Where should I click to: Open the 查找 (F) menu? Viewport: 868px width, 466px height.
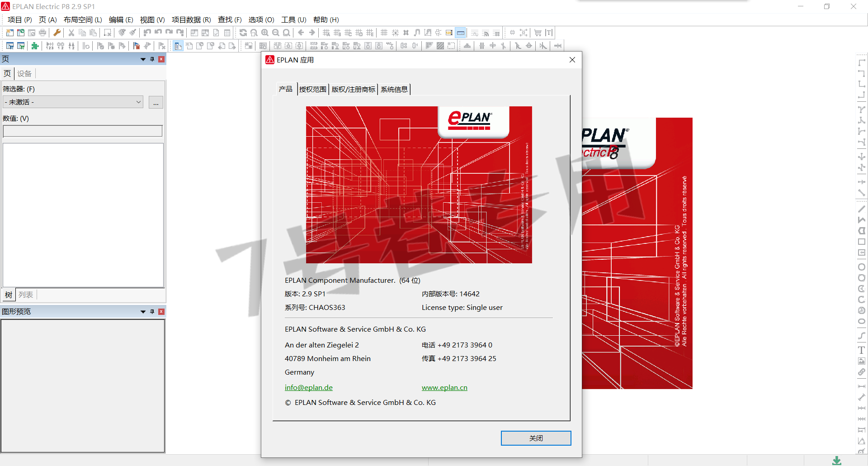230,20
